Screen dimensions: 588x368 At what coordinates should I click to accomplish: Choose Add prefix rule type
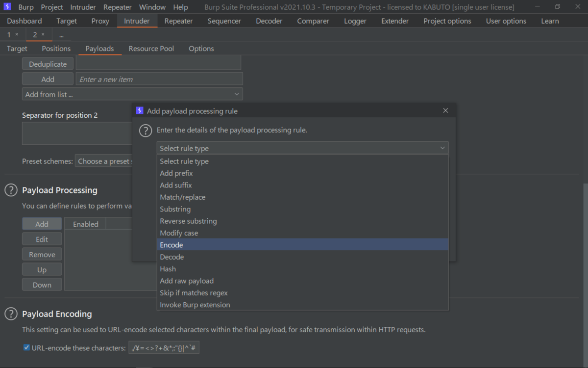(x=302, y=173)
